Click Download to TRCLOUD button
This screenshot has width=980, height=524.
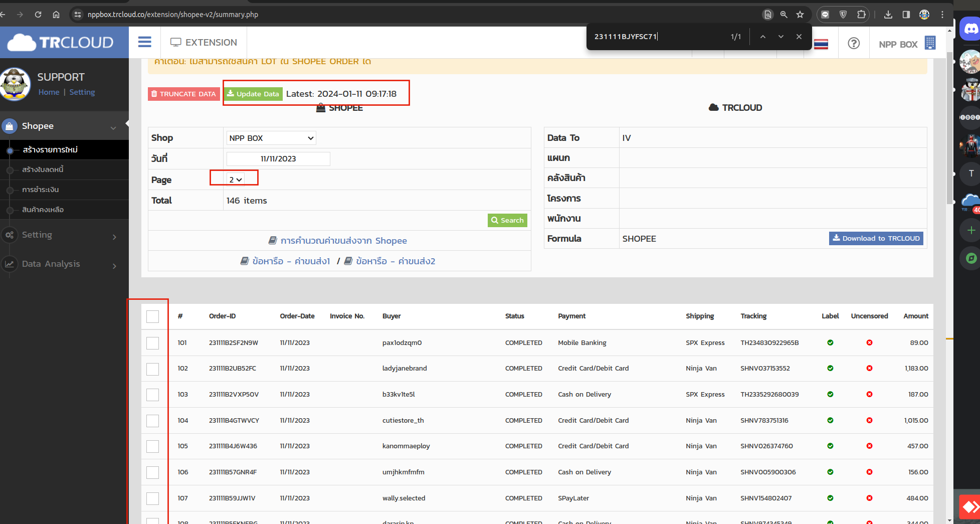point(876,238)
